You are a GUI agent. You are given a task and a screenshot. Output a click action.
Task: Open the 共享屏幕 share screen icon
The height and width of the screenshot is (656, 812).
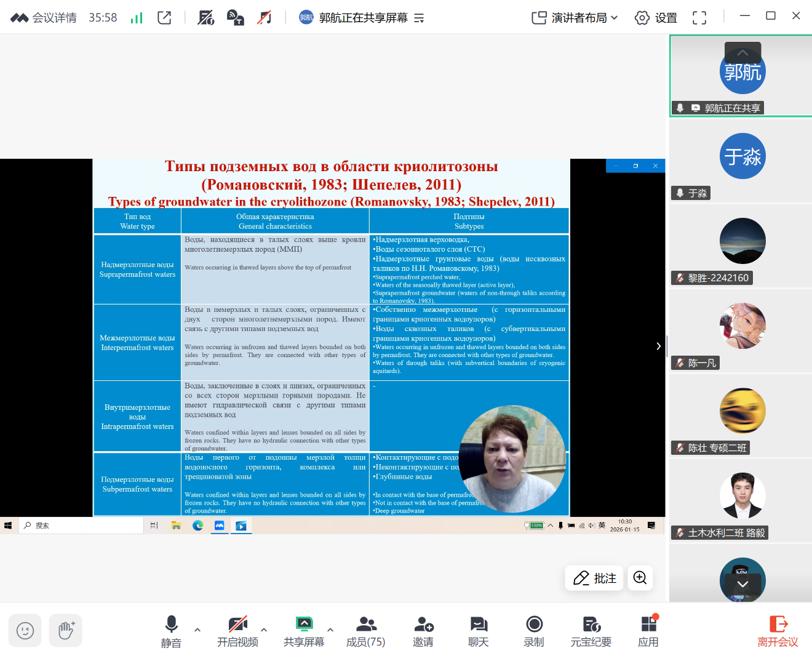click(304, 631)
